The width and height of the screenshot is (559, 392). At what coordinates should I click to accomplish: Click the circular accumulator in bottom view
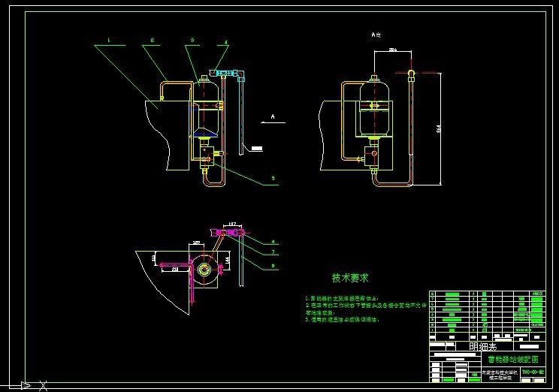204,270
